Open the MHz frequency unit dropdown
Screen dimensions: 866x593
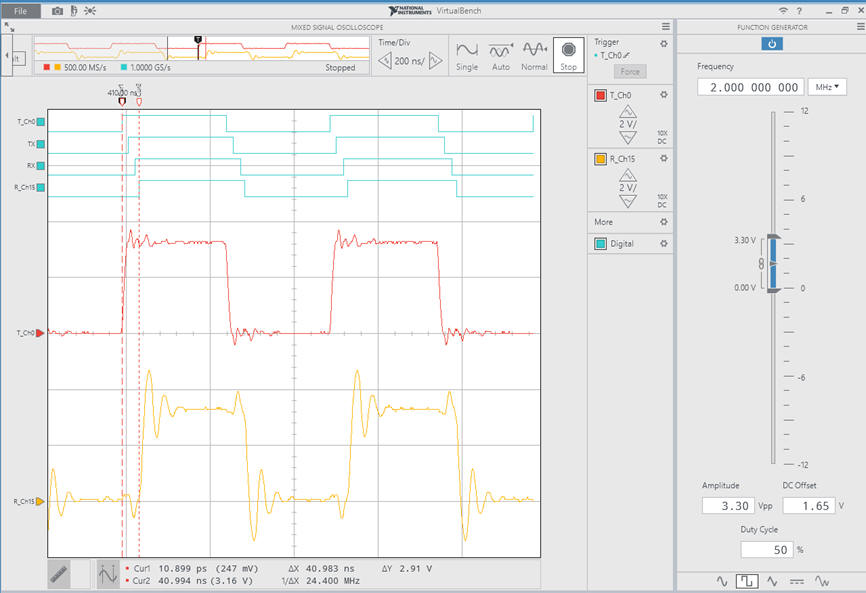[827, 87]
